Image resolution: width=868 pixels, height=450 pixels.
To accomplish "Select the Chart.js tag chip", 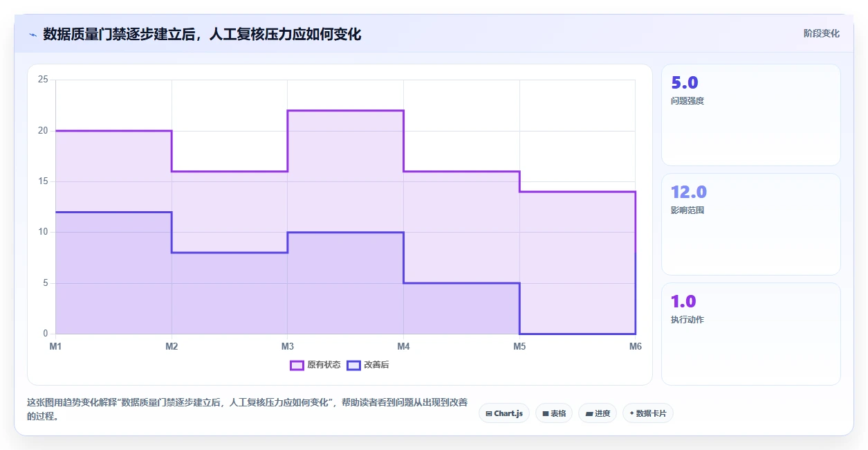I will click(x=504, y=413).
